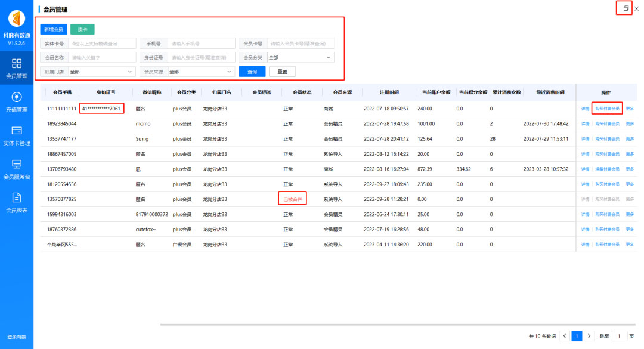644x349 pixels.
Task: Click the 重置 reset button
Action: [x=282, y=72]
